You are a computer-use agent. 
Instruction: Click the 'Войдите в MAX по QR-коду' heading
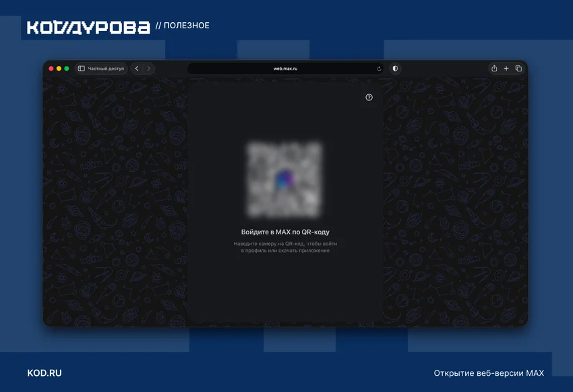tap(285, 232)
